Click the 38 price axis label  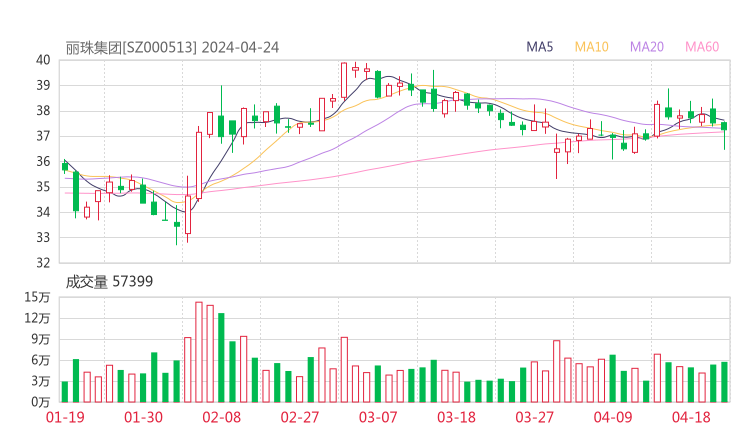(x=43, y=111)
